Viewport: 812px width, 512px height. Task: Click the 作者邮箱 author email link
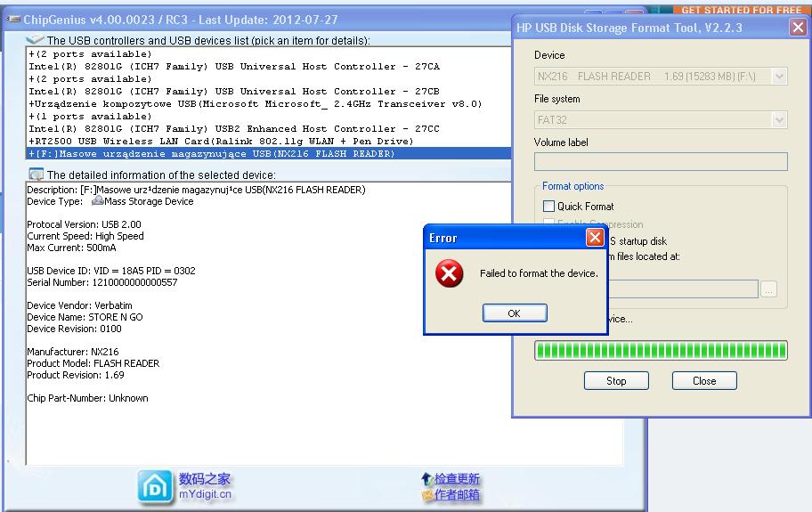click(457, 495)
